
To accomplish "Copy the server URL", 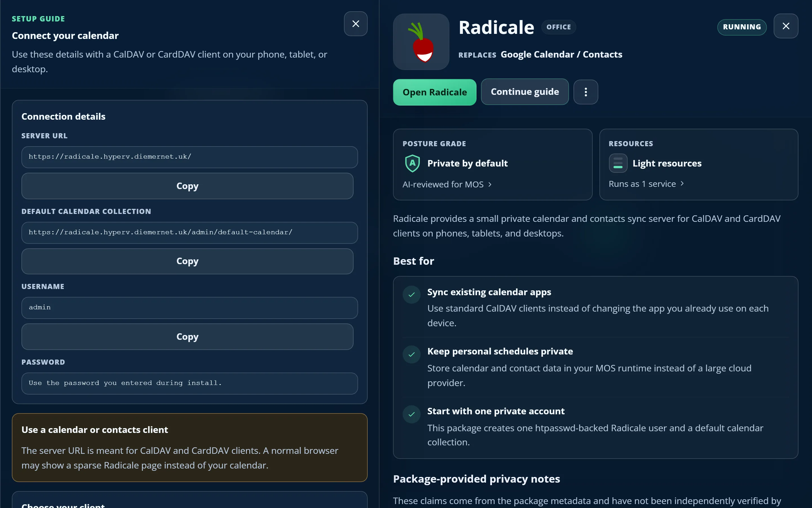I will 187,186.
